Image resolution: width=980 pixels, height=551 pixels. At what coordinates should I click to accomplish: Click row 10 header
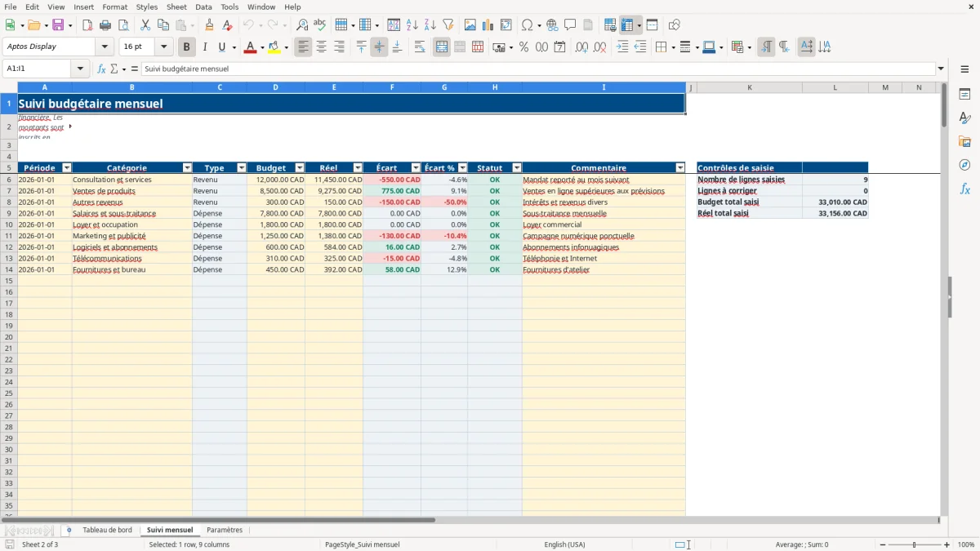9,224
